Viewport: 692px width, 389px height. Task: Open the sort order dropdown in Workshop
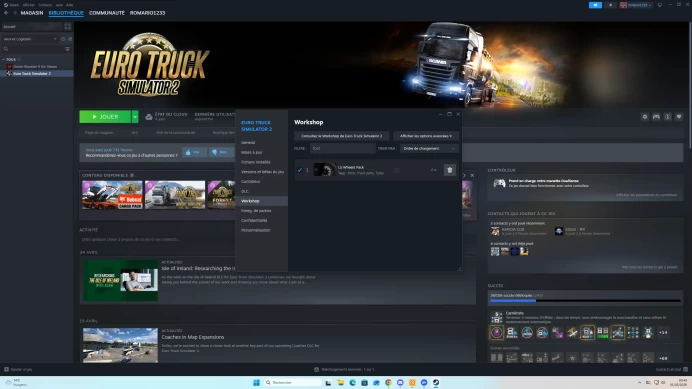[x=429, y=149]
